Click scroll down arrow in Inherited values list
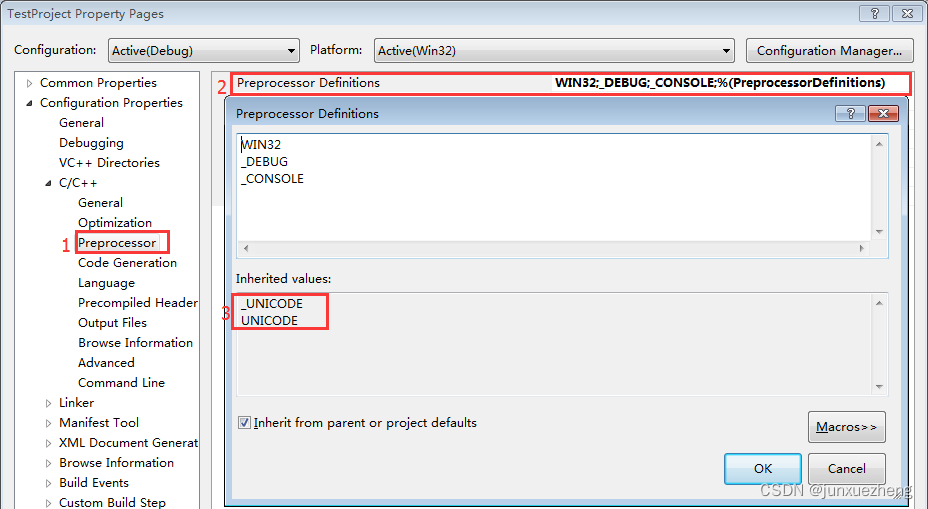 coord(879,386)
